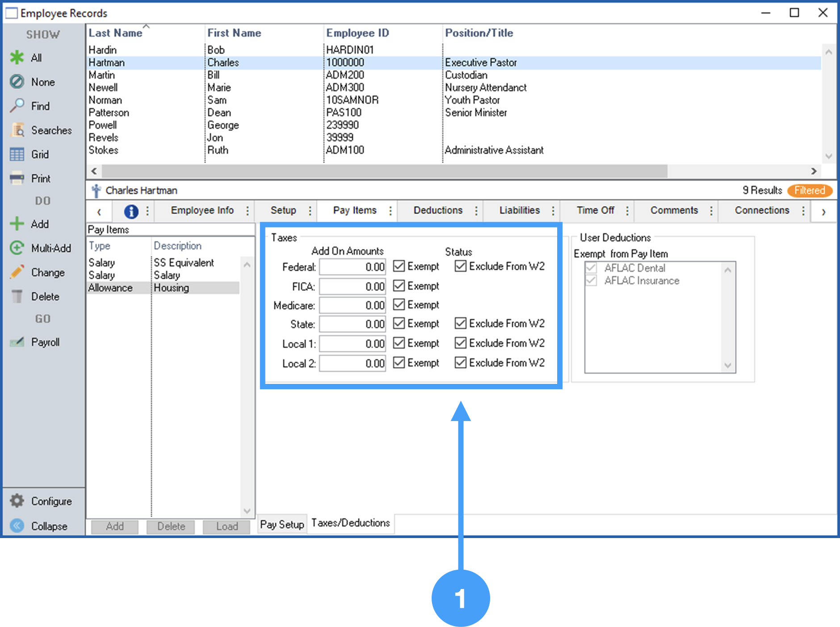Open Configure with the gear icon
The height and width of the screenshot is (627, 840).
pyautogui.click(x=17, y=501)
